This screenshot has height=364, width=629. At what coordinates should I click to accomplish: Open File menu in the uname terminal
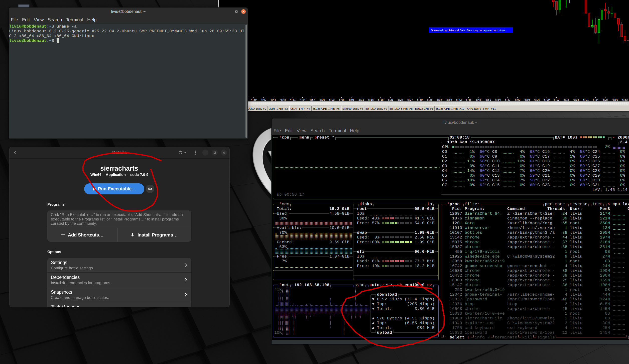coord(14,20)
